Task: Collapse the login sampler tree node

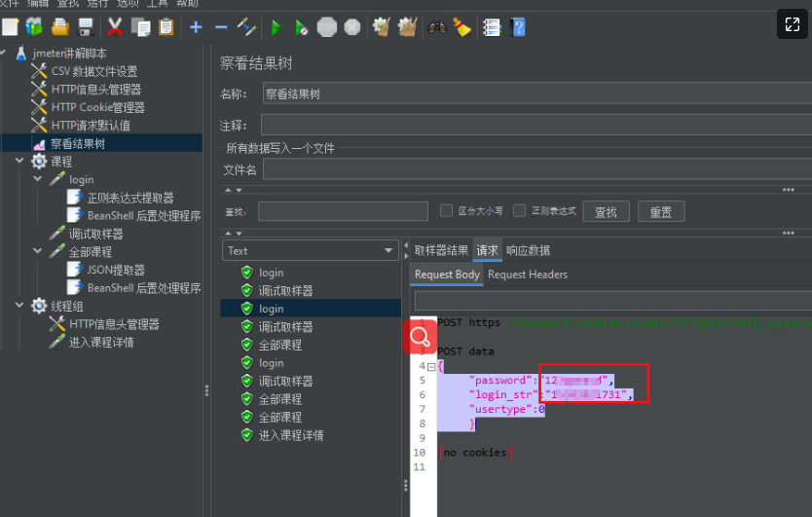Action: [37, 179]
